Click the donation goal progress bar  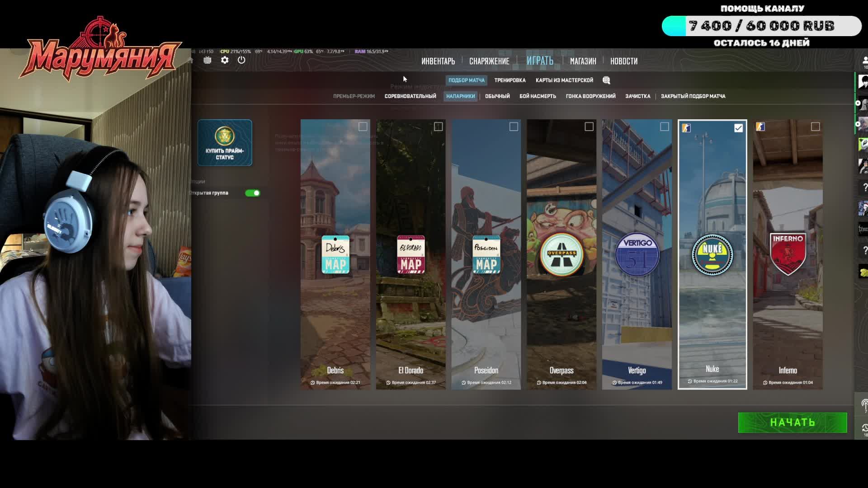(762, 26)
